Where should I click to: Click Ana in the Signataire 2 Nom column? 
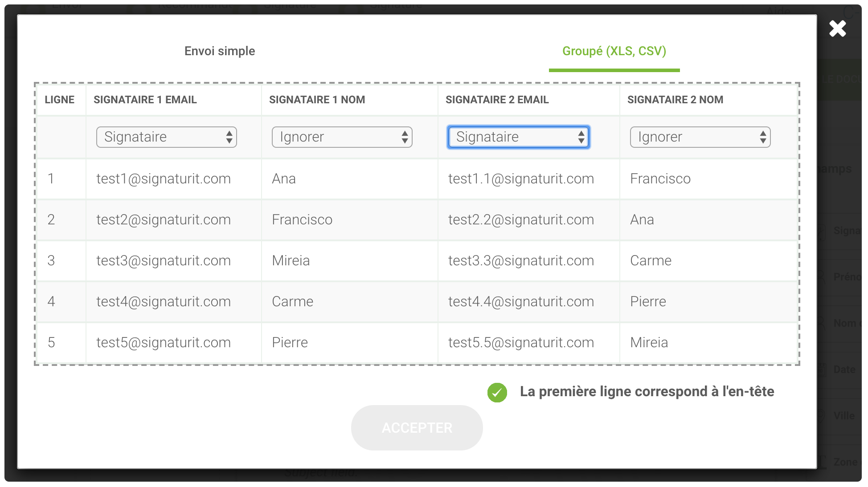point(642,220)
